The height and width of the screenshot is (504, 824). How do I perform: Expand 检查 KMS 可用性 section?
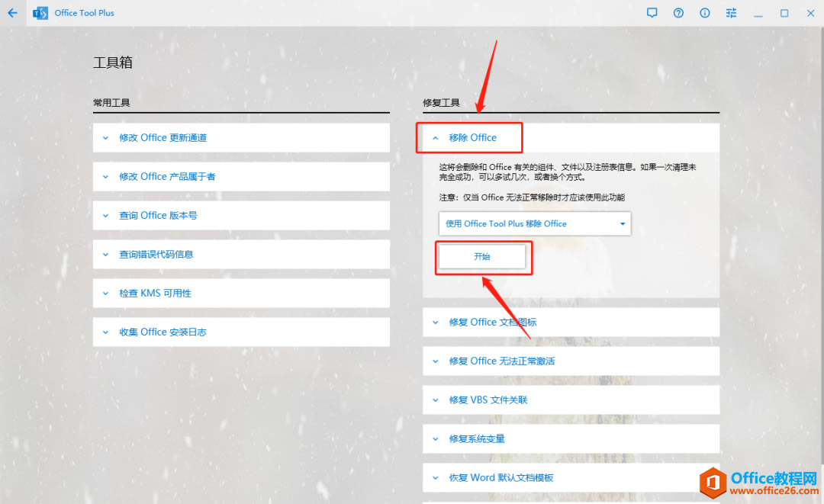tap(241, 294)
